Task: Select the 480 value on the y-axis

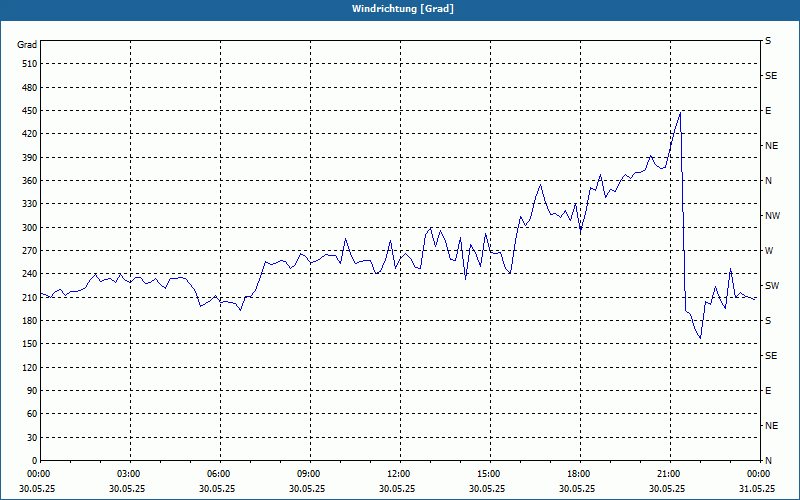Action: coord(30,88)
